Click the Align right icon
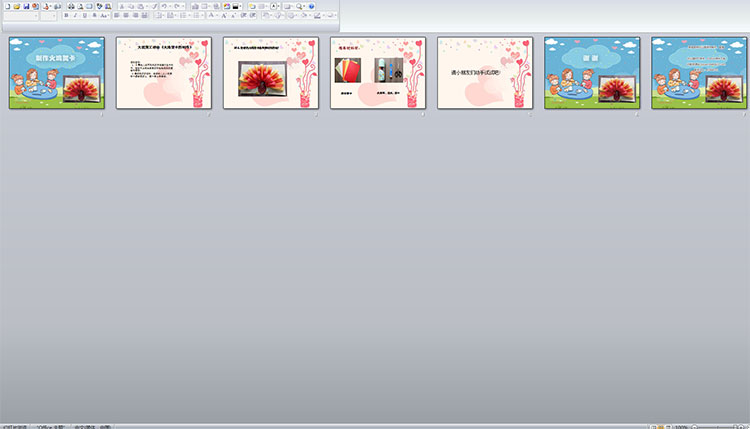Screen dimensions: 750x429 (135, 16)
